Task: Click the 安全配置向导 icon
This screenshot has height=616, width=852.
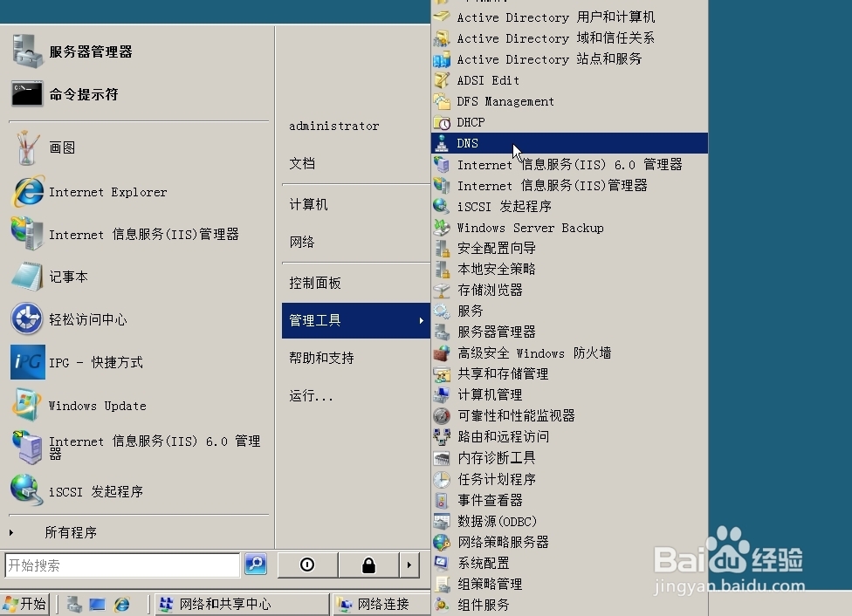Action: pos(442,249)
